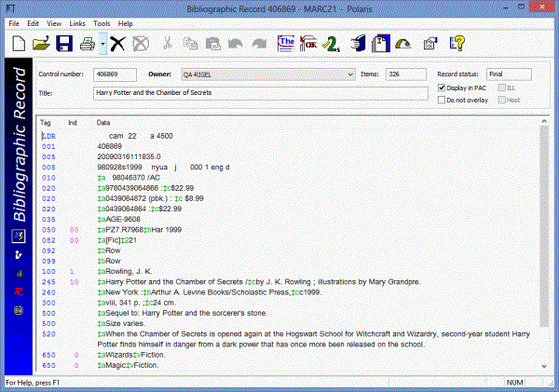The width and height of the screenshot is (559, 392).
Task: Print the record with the printer icon
Action: tap(88, 44)
